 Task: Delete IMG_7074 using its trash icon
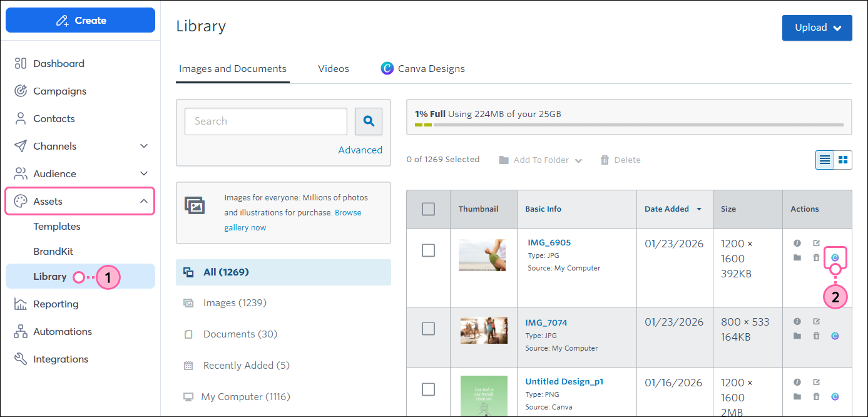(x=816, y=336)
